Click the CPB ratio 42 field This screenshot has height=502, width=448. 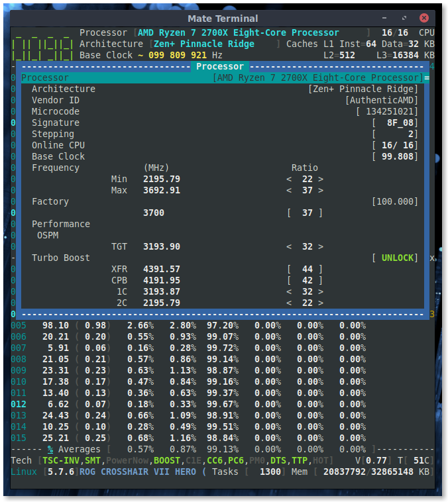click(x=305, y=280)
